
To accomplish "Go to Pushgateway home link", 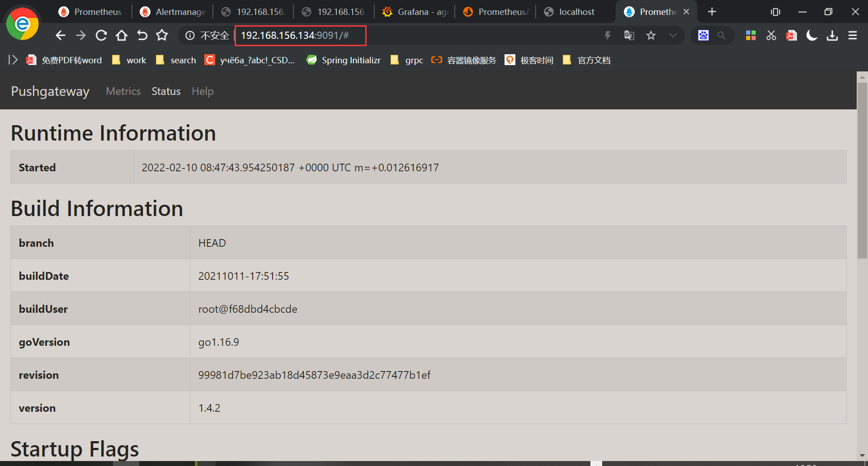I will (50, 91).
